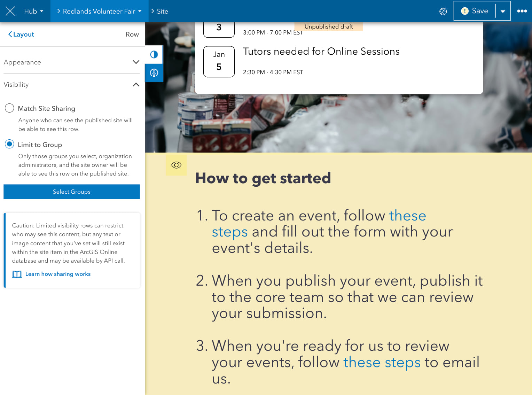This screenshot has width=532, height=395.
Task: Open Learn how sharing works link
Action: (x=58, y=274)
